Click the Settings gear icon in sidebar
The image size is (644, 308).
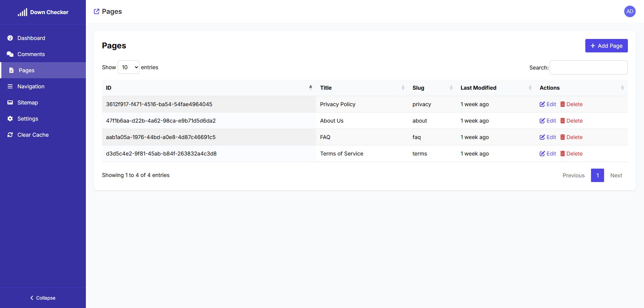pyautogui.click(x=10, y=119)
